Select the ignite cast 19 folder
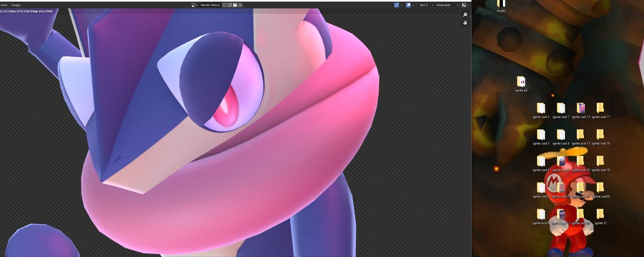644x257 pixels. point(601,163)
